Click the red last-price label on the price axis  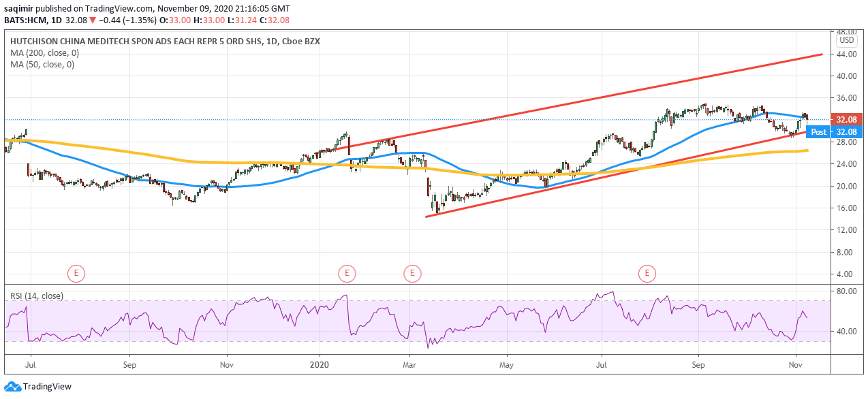[845, 118]
